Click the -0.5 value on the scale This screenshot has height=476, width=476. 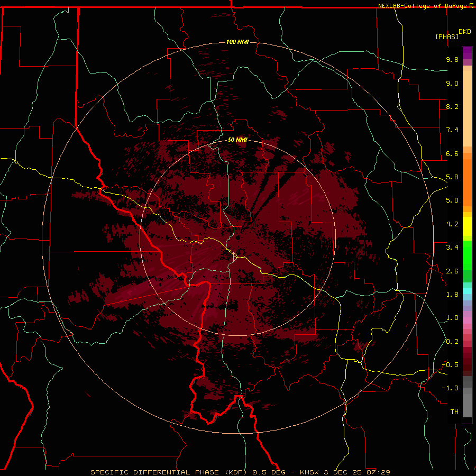(450, 365)
